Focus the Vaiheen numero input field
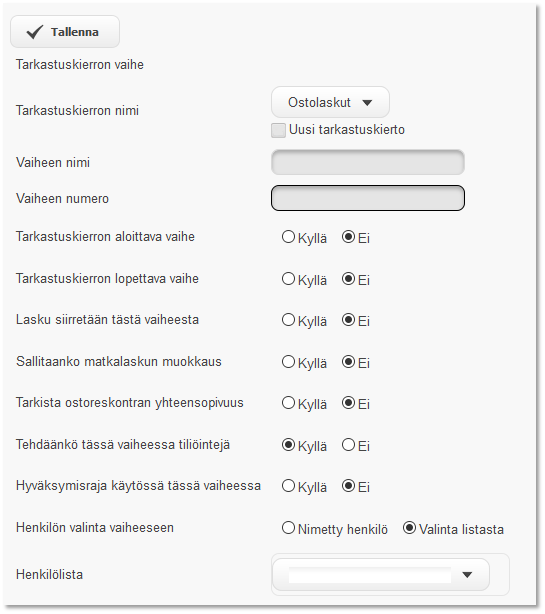545x614 pixels. coord(368,198)
